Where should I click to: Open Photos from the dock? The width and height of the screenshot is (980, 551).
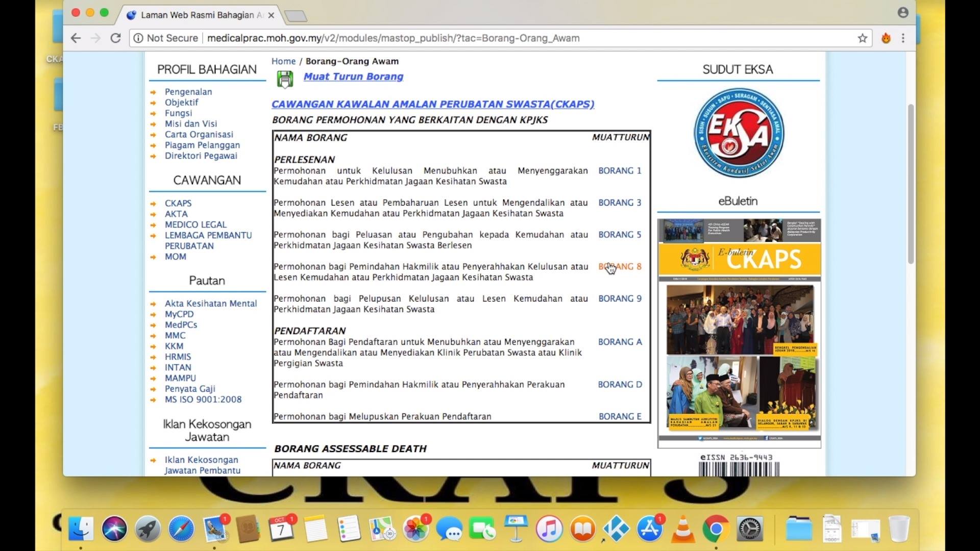tap(416, 529)
